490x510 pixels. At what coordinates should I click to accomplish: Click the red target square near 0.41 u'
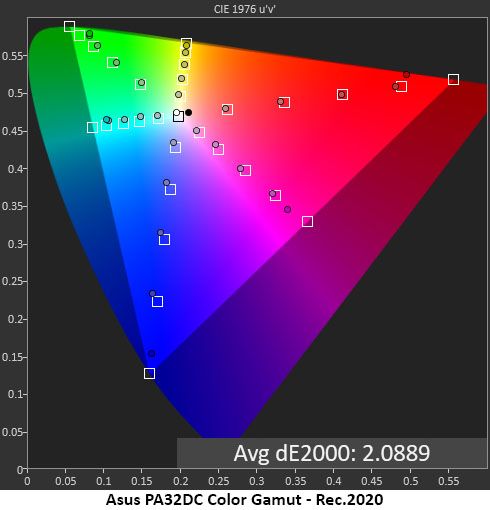click(x=342, y=95)
